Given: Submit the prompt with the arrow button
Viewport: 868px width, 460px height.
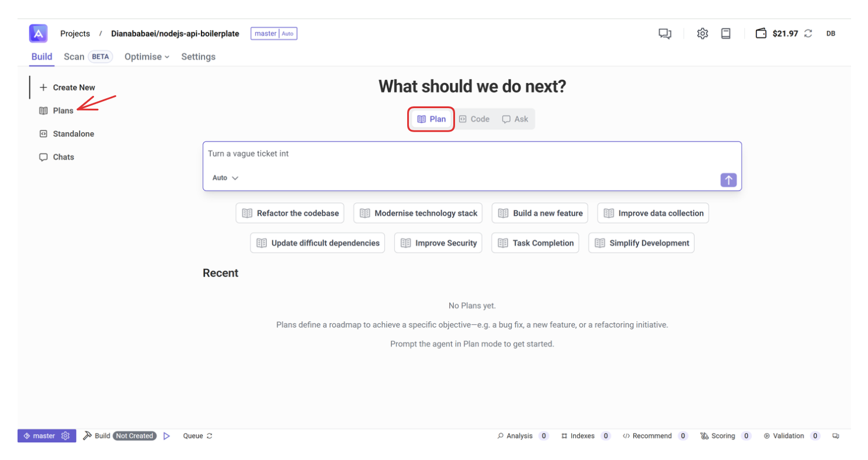Looking at the screenshot, I should pos(728,180).
